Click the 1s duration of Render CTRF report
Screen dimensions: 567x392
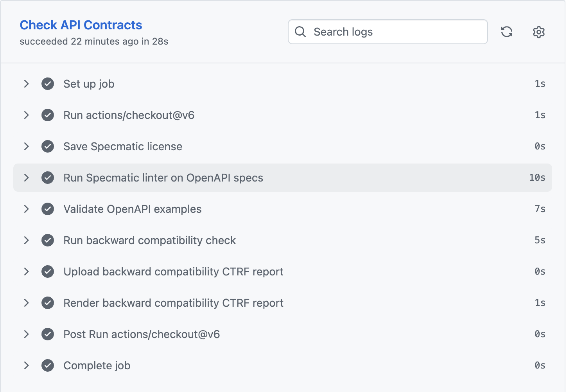[540, 303]
